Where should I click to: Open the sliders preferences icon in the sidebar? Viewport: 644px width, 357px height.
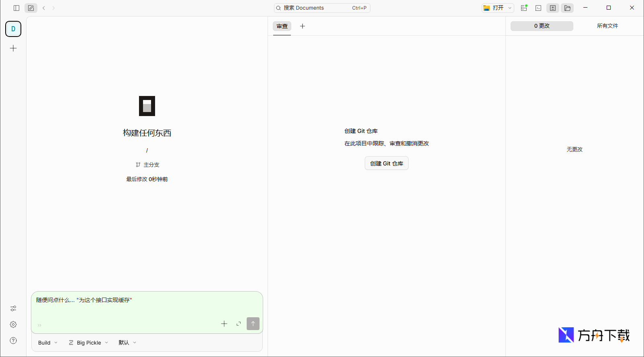point(13,308)
